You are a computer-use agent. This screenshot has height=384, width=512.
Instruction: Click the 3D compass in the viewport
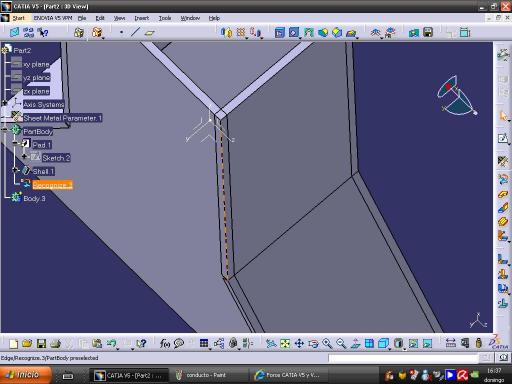457,96
